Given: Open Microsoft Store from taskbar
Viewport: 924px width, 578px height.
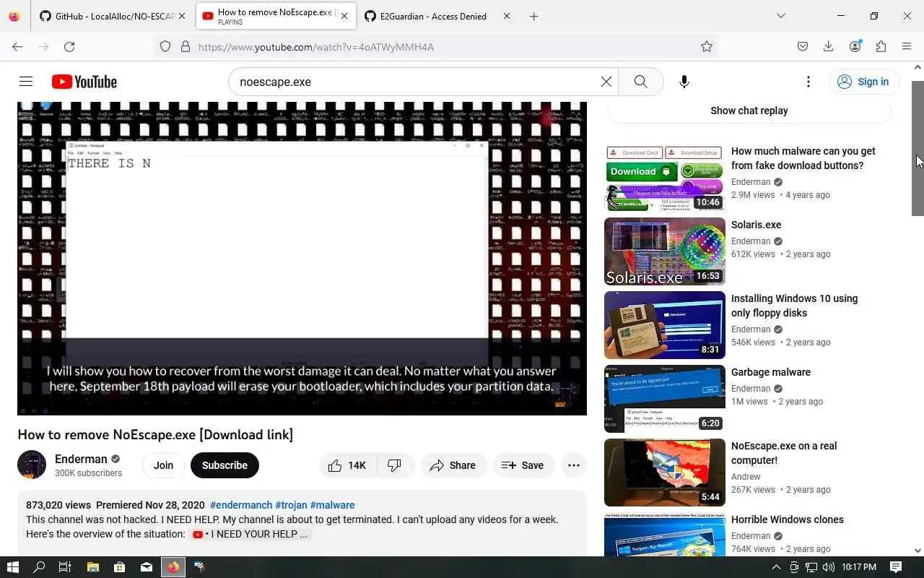Looking at the screenshot, I should click(x=119, y=567).
